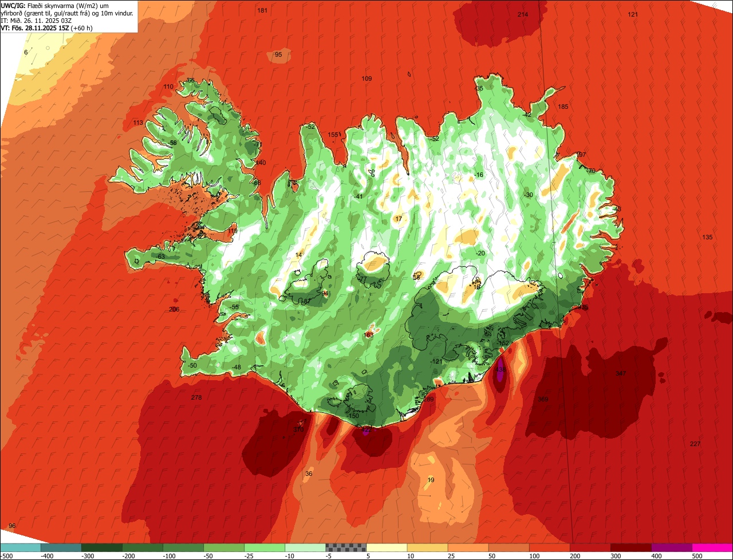Click the map value 135 east of Iceland
The width and height of the screenshot is (733, 560).
[x=707, y=237]
